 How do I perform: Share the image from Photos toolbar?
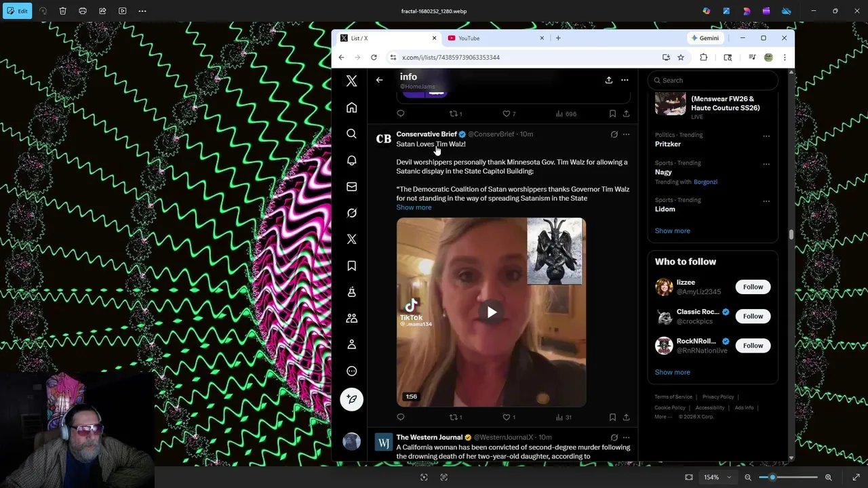click(x=102, y=11)
